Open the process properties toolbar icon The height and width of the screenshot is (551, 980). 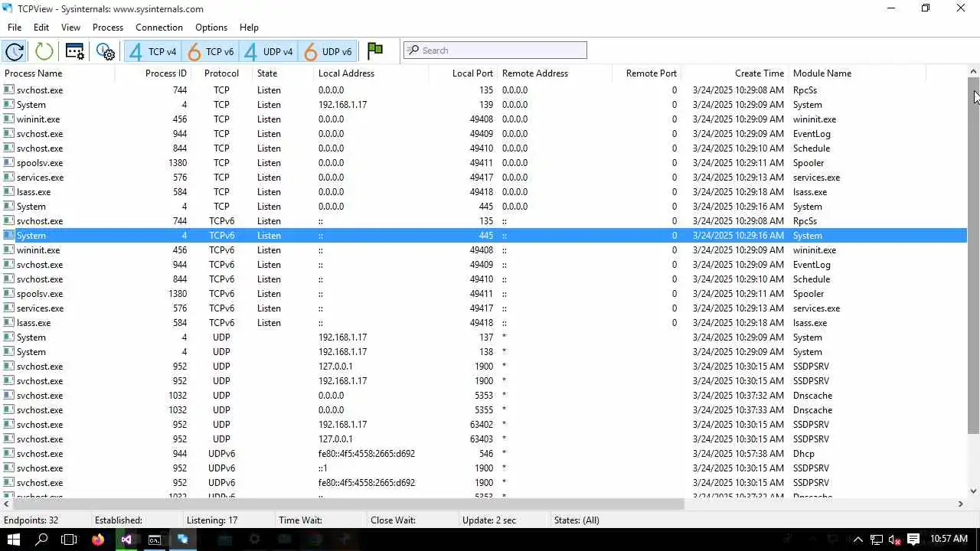75,51
